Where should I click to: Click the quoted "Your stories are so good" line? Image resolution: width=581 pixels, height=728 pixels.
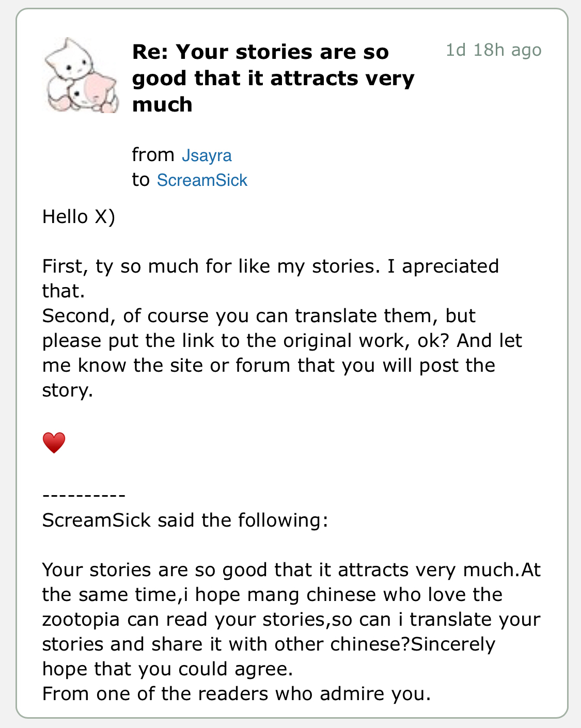click(291, 570)
